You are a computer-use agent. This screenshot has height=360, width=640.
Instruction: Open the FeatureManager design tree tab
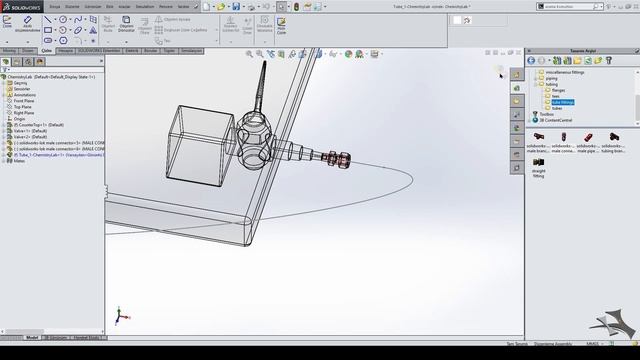pos(6,62)
